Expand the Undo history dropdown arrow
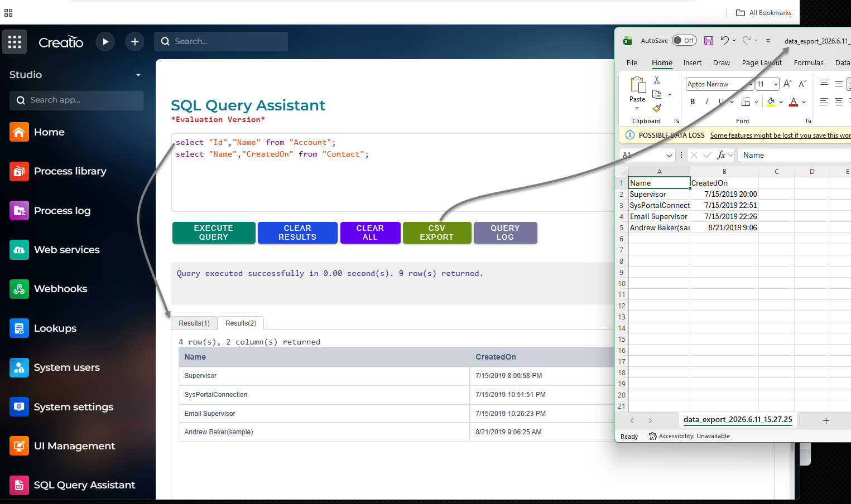This screenshot has height=504, width=851. [x=734, y=40]
